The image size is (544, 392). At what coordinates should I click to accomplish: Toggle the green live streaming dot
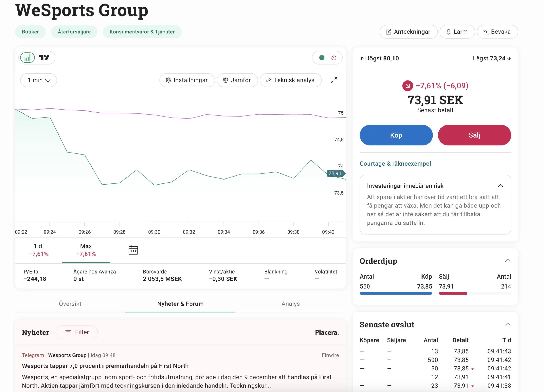322,58
